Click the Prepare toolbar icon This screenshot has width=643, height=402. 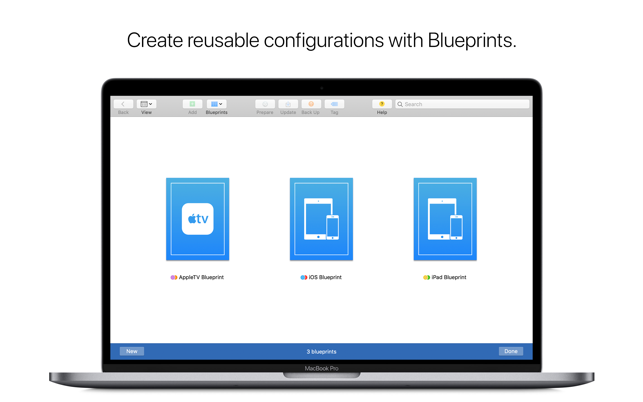click(x=265, y=104)
